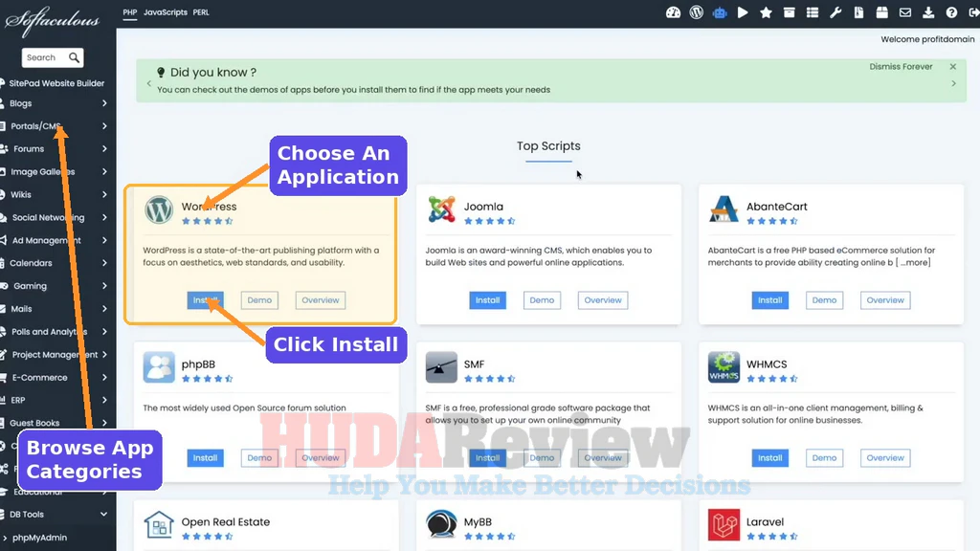The width and height of the screenshot is (980, 551).
Task: Close the Did you know banner
Action: (x=953, y=67)
